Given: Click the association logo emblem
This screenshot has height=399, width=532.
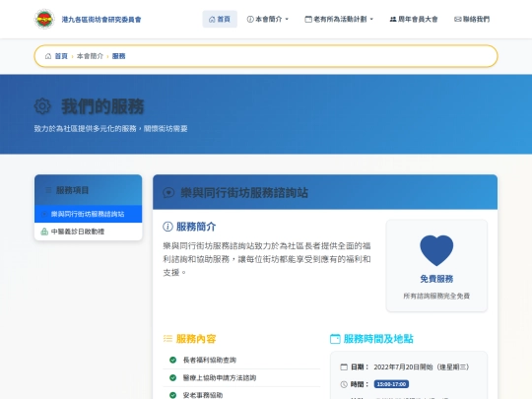Looking at the screenshot, I should point(44,19).
